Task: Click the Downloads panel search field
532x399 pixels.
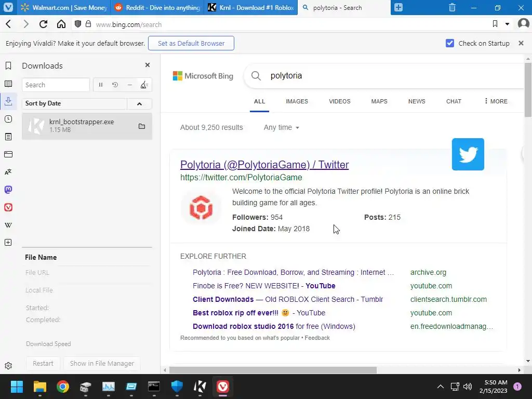Action: pyautogui.click(x=56, y=85)
